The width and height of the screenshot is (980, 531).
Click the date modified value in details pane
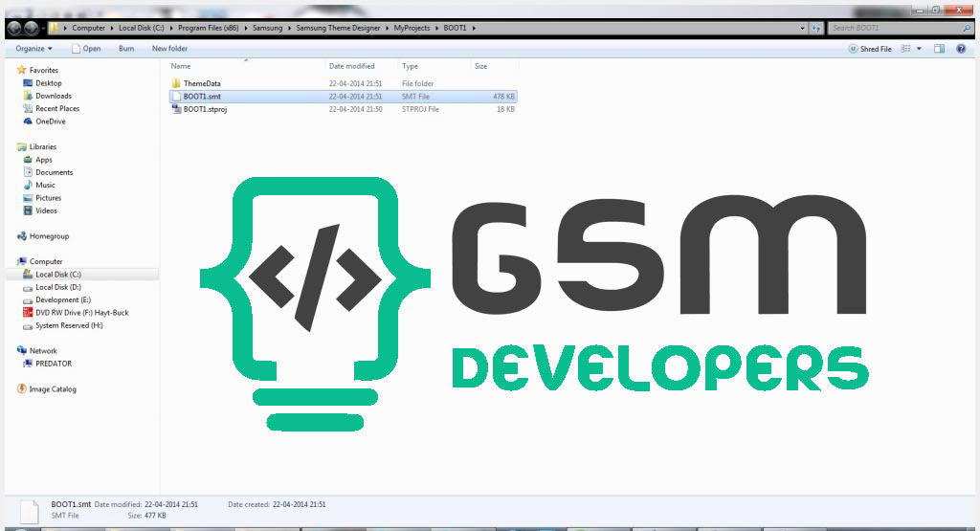pos(171,505)
